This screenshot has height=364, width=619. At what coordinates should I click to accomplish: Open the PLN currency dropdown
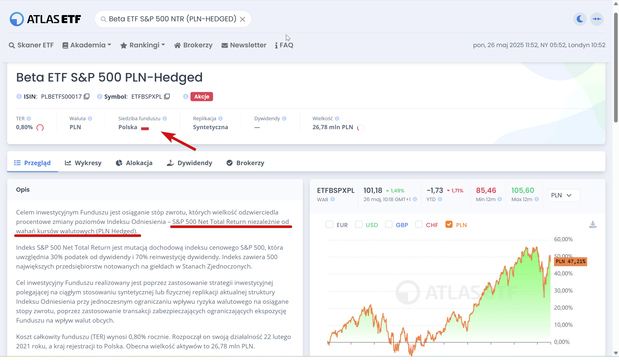tap(564, 195)
